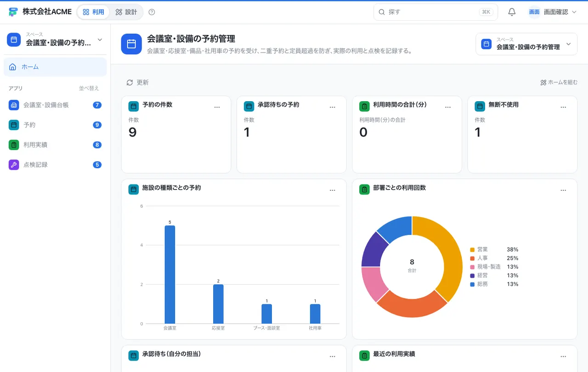Open the header スペース dropdown on the right

pos(526,44)
